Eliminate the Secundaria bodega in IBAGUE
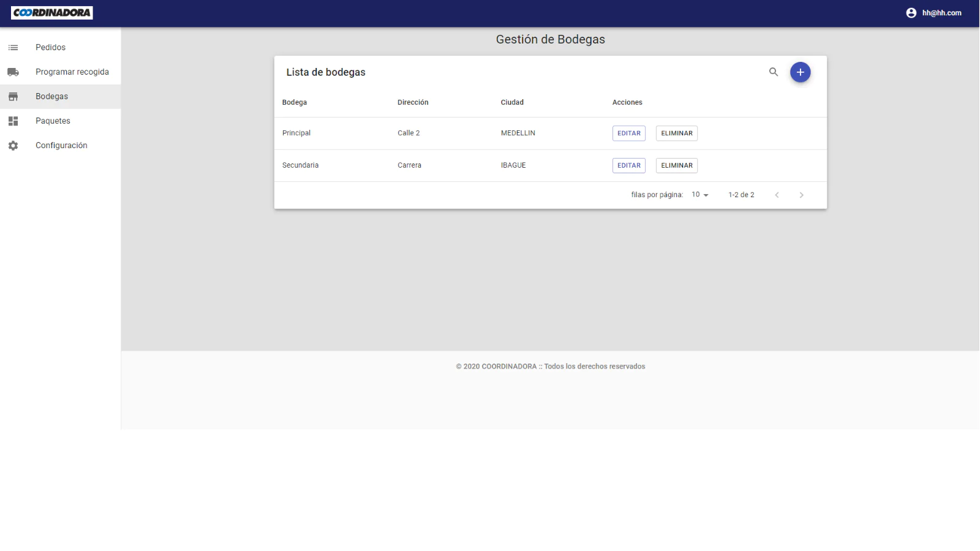980x551 pixels. pyautogui.click(x=676, y=165)
